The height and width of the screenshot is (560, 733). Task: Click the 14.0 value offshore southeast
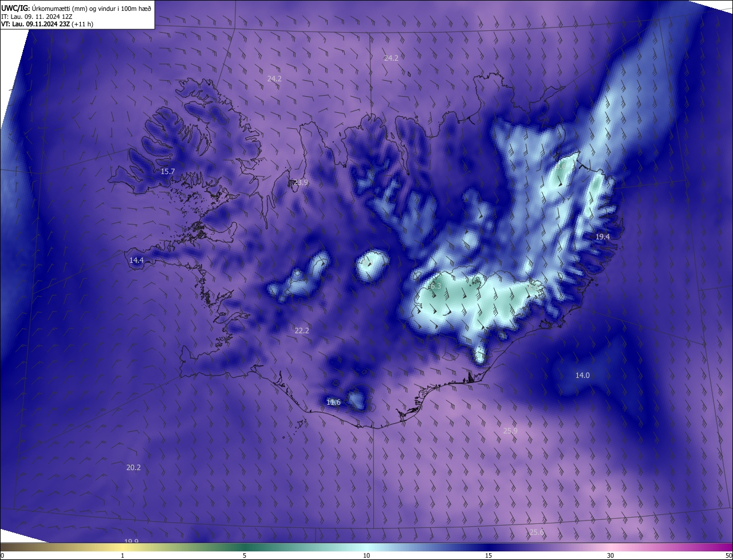click(x=582, y=375)
